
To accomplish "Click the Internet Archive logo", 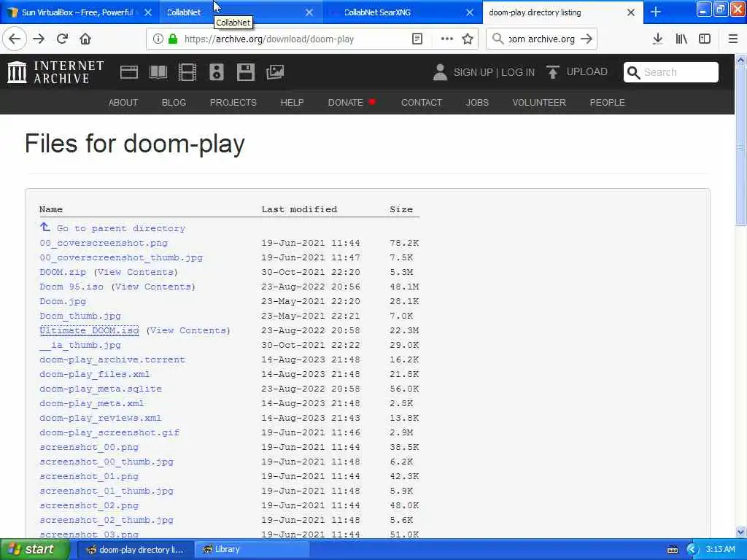I will tap(55, 72).
